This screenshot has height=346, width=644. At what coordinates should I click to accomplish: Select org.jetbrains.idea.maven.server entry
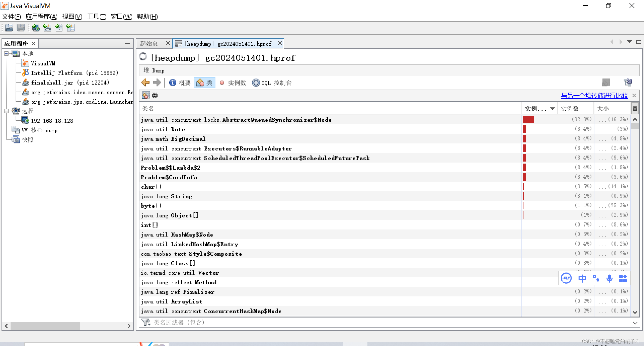point(78,92)
